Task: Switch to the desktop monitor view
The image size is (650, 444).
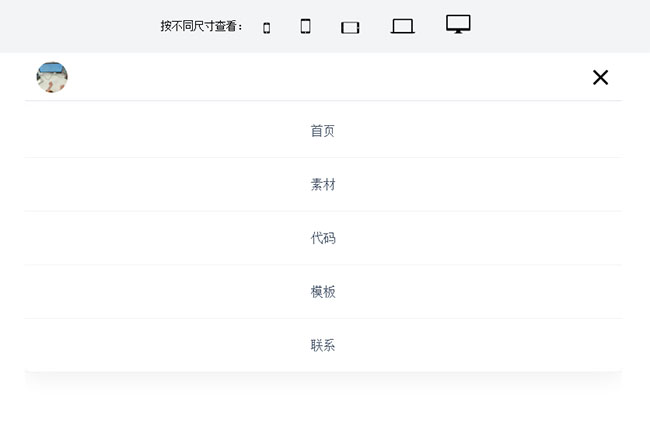Action: 458,25
